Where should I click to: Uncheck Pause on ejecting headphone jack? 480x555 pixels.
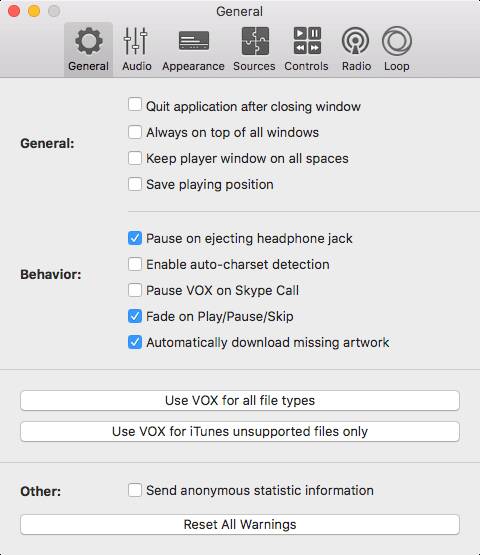point(135,238)
